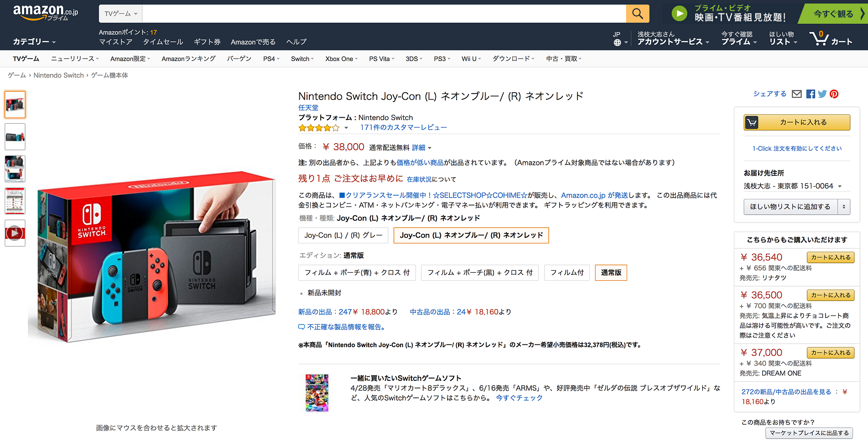Open the Switch navigation menu
The height and width of the screenshot is (447, 868).
coord(301,59)
